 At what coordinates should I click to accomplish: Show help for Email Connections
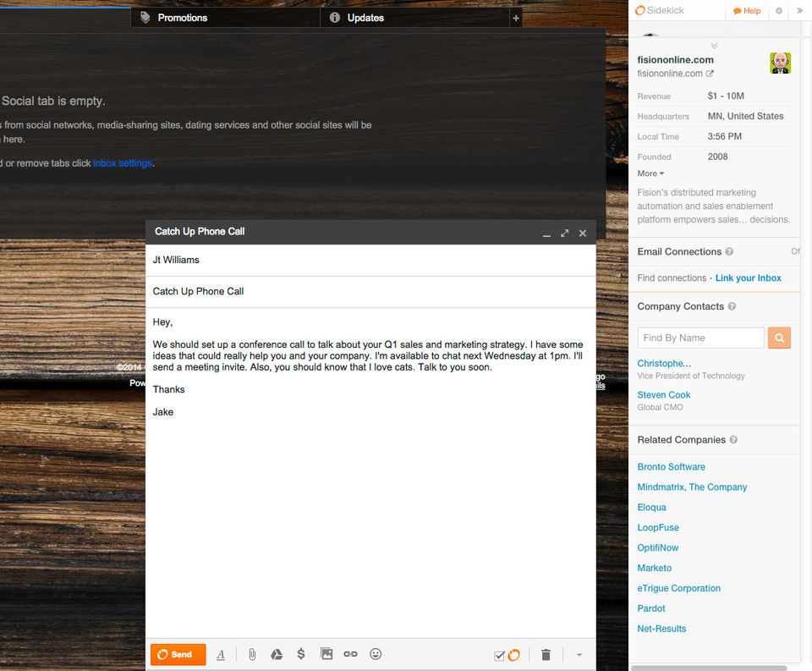[729, 252]
